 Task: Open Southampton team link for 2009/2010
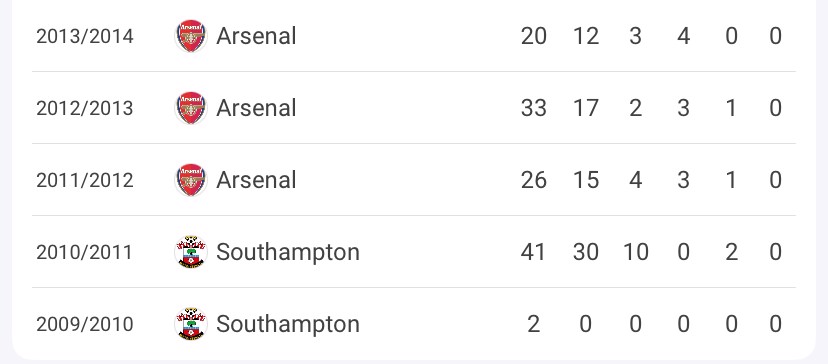click(x=288, y=324)
